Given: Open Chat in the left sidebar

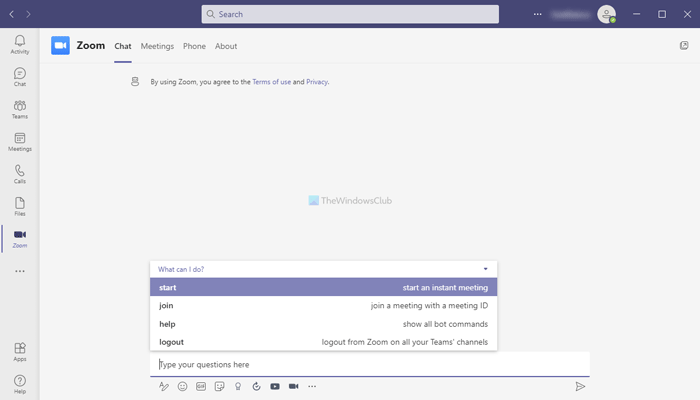Looking at the screenshot, I should [20, 77].
